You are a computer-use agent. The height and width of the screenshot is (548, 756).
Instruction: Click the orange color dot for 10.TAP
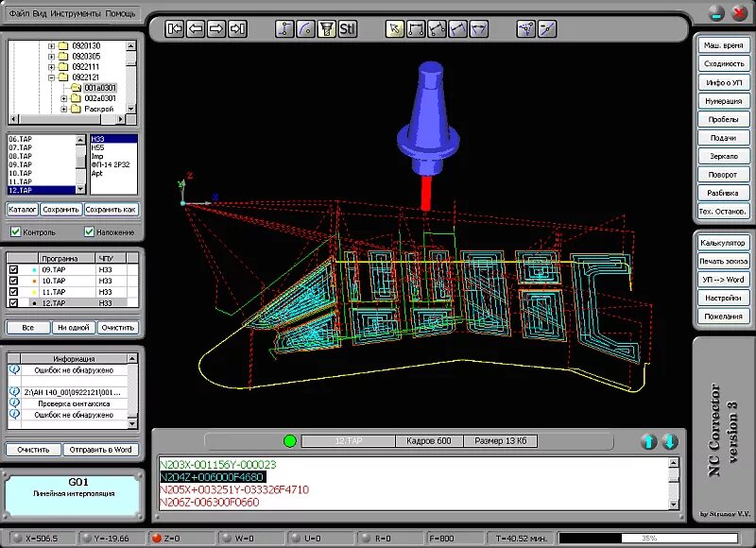point(34,281)
